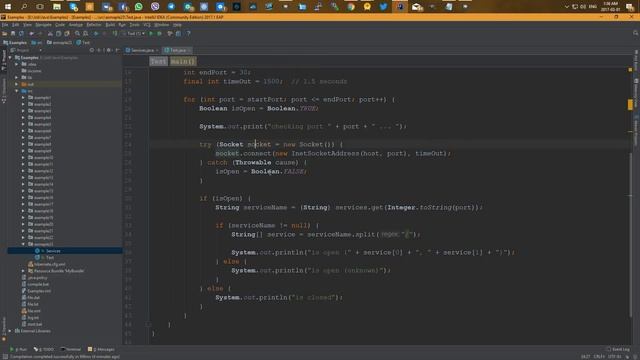The height and width of the screenshot is (360, 640).
Task: Open Project Structure toolbar icon
Action: coord(178,33)
